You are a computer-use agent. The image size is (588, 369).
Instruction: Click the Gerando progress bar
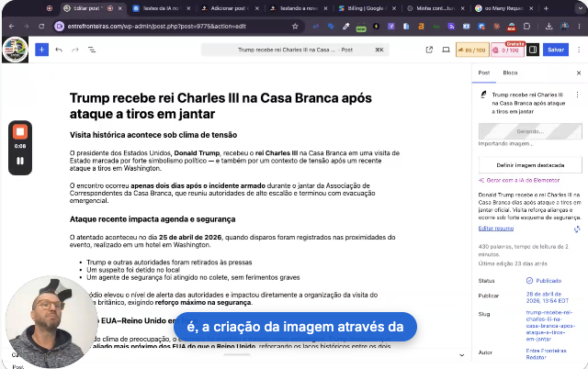click(x=530, y=131)
